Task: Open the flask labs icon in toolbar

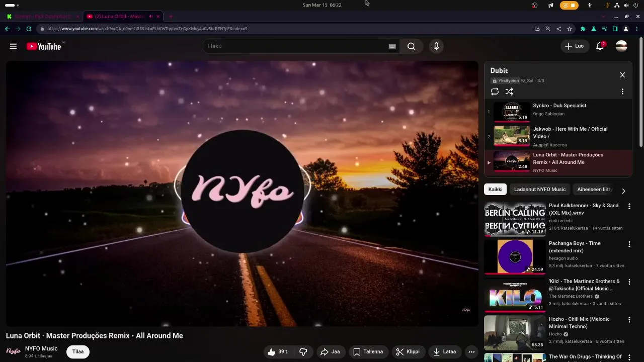Action: (x=594, y=29)
